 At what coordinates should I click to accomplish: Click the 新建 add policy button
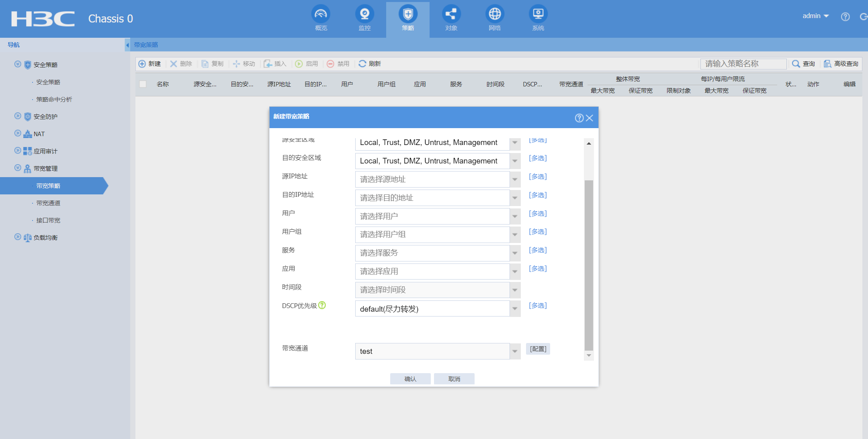pyautogui.click(x=149, y=64)
